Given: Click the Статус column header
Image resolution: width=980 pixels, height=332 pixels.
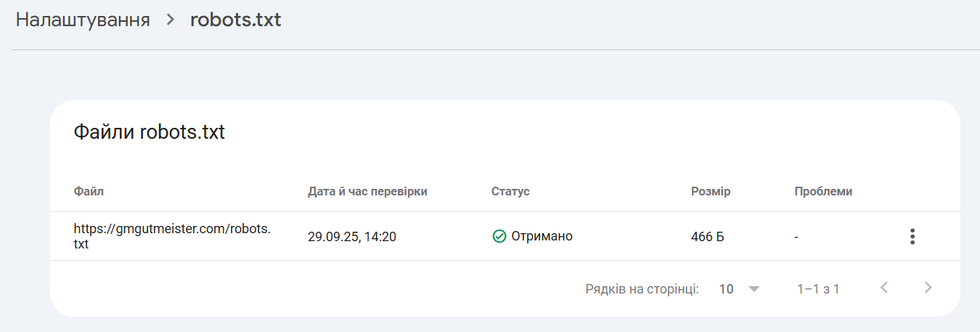Looking at the screenshot, I should point(510,192).
